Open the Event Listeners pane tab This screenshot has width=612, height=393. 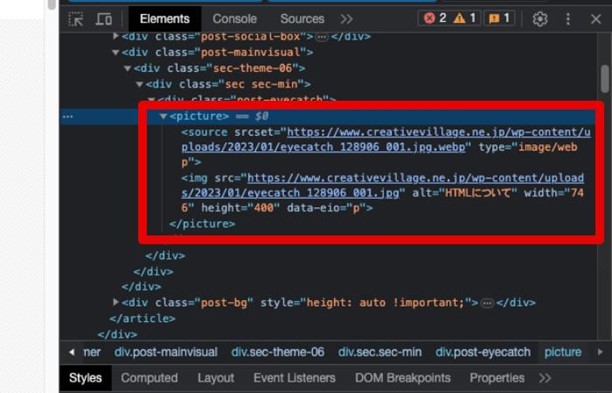click(294, 378)
